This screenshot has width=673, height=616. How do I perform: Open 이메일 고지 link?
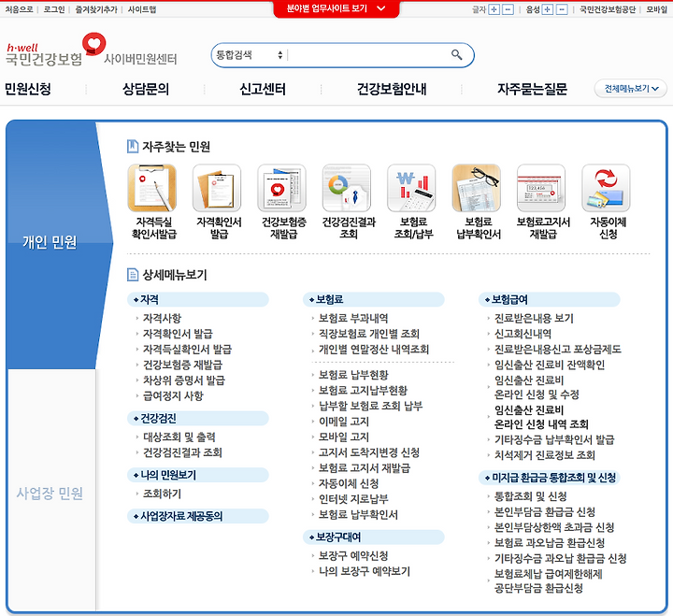click(344, 422)
